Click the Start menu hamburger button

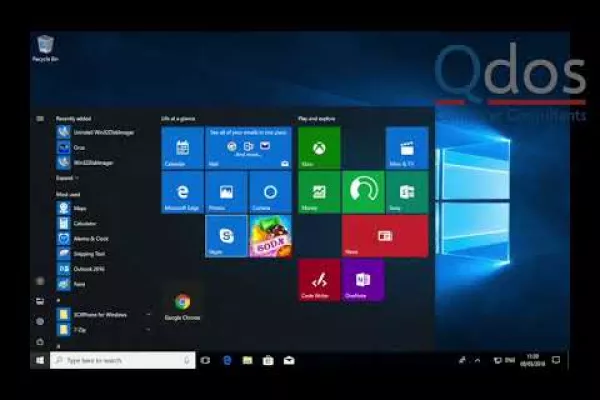tap(40, 118)
